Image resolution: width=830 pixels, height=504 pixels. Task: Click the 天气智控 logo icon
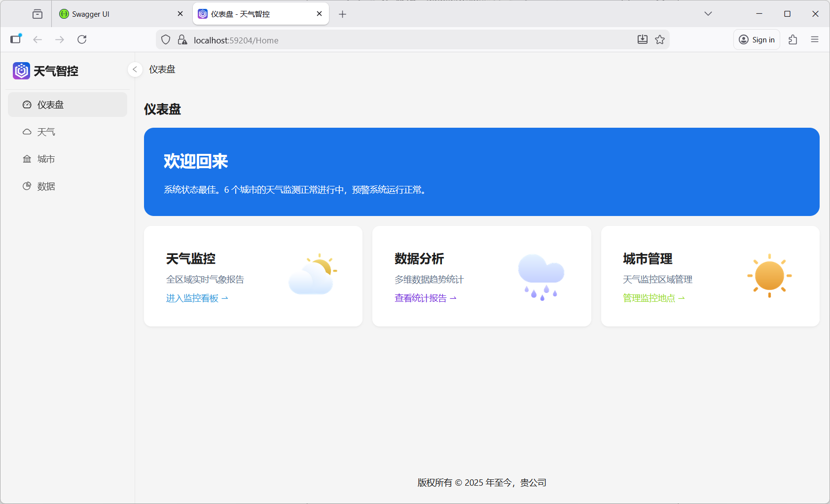(21, 71)
